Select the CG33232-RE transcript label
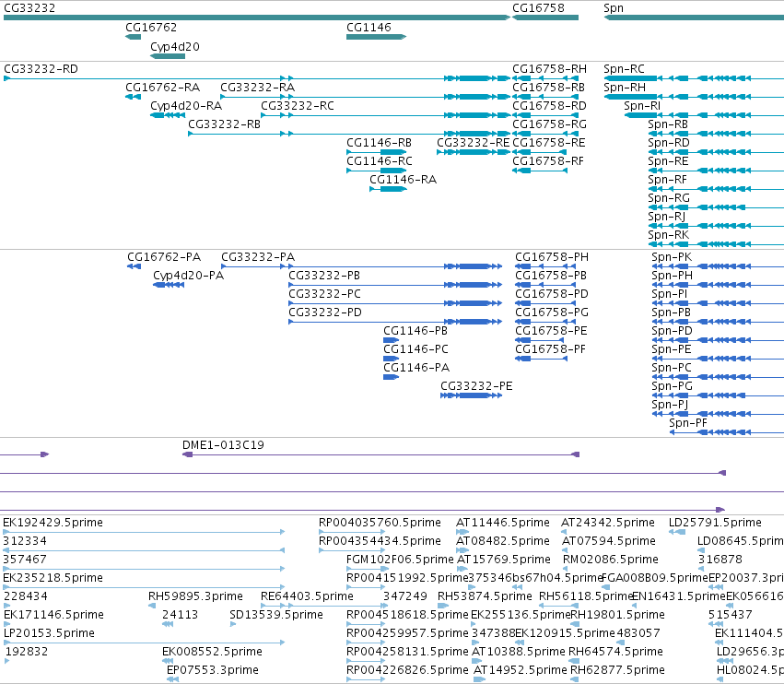 pyautogui.click(x=473, y=143)
